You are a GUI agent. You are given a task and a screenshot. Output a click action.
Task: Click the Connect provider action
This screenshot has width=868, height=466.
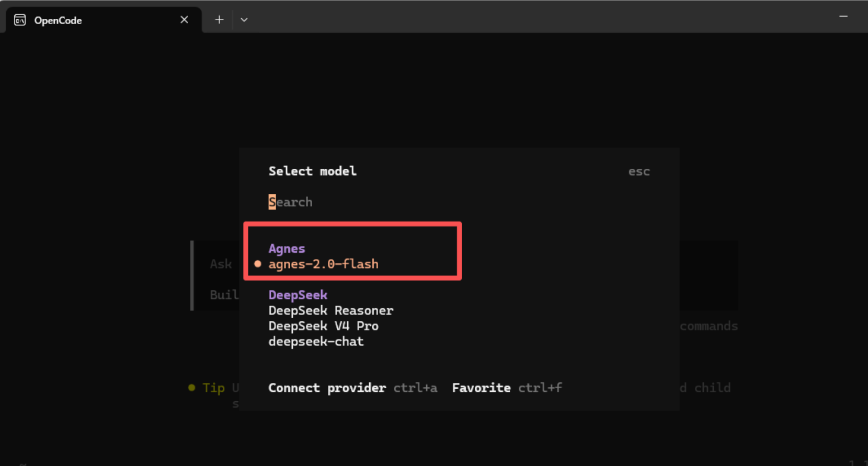pos(327,388)
